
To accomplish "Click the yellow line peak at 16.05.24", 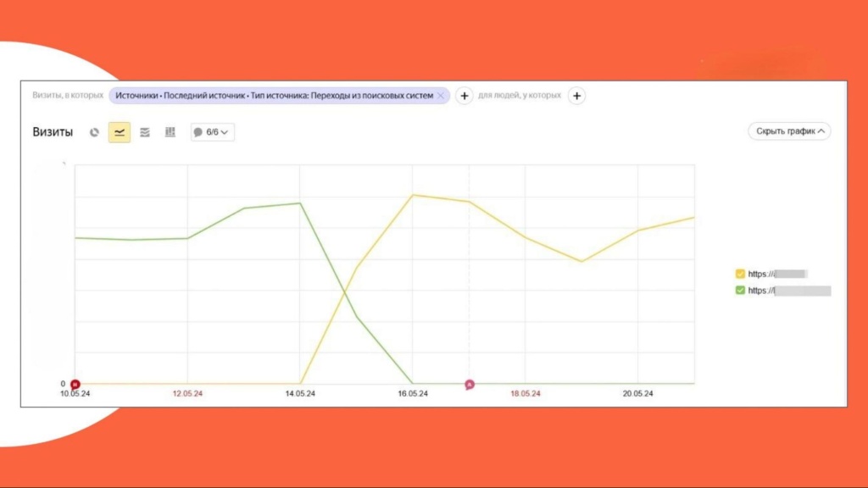I will click(412, 195).
